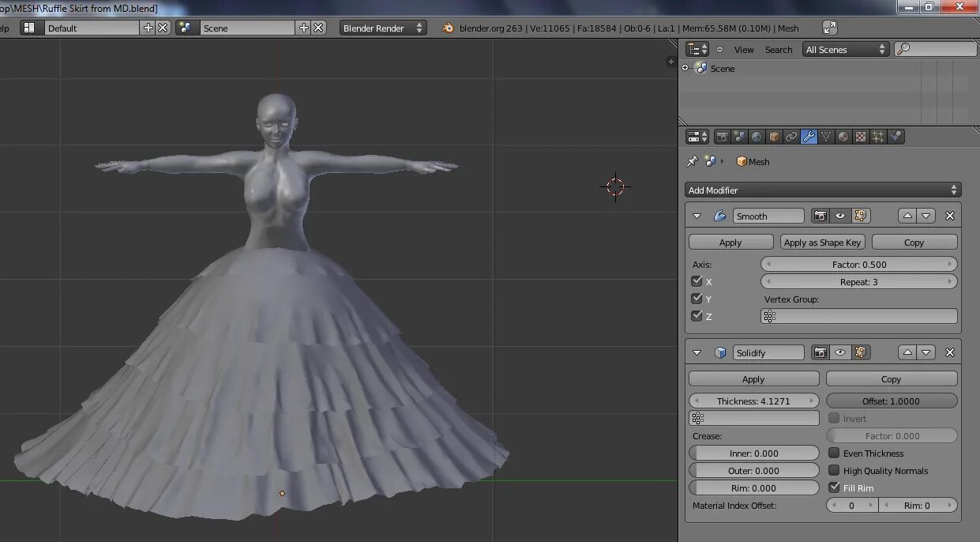This screenshot has width=980, height=542.
Task: Collapse the Solidify modifier panel
Action: point(697,353)
